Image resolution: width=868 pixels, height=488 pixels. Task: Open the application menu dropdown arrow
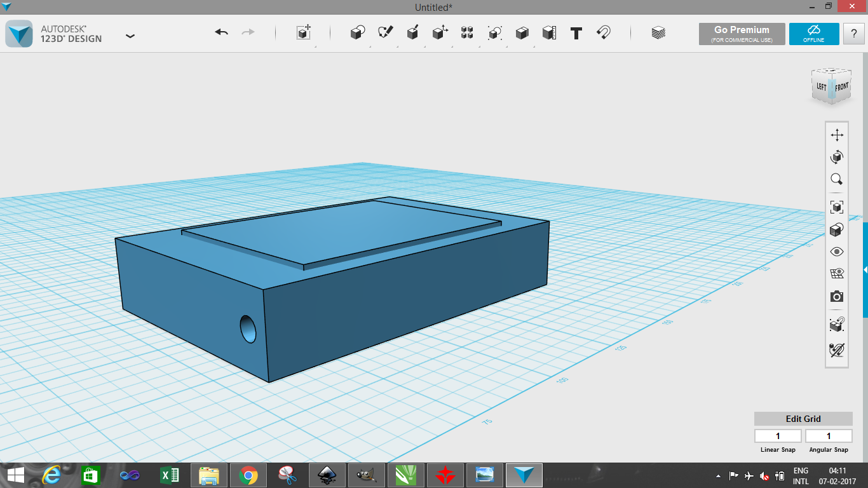click(x=130, y=36)
